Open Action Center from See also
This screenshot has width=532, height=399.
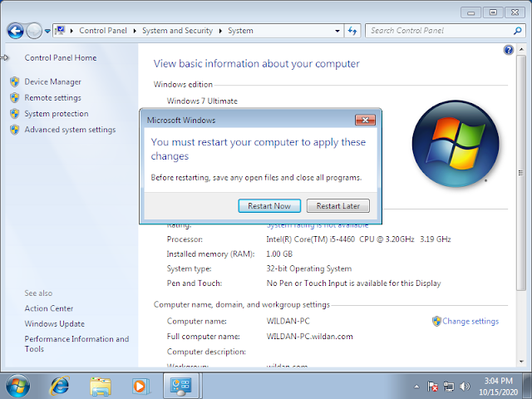coord(49,308)
